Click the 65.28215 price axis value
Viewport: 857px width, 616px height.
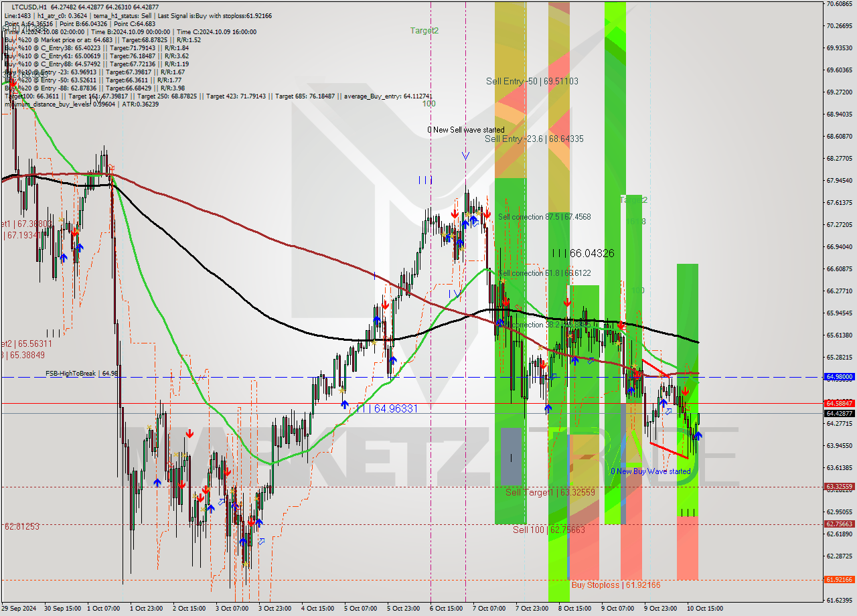click(840, 358)
